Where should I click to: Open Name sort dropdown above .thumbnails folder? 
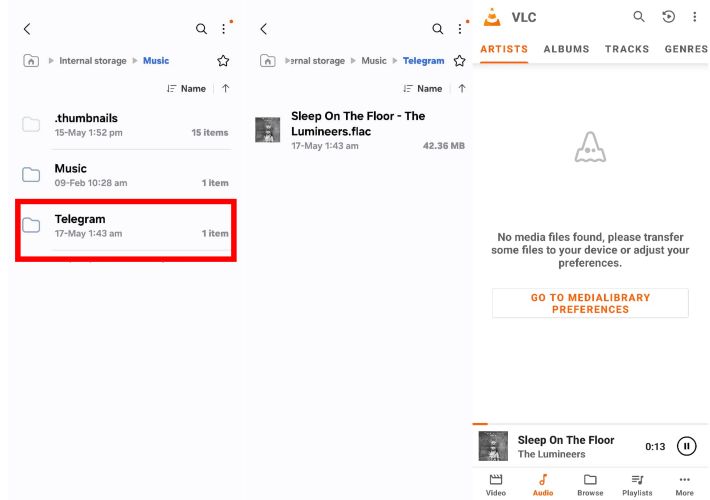(x=187, y=89)
